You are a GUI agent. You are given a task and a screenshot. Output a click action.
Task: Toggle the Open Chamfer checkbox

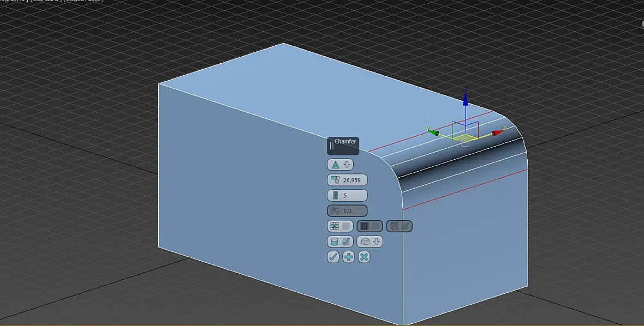point(346,226)
